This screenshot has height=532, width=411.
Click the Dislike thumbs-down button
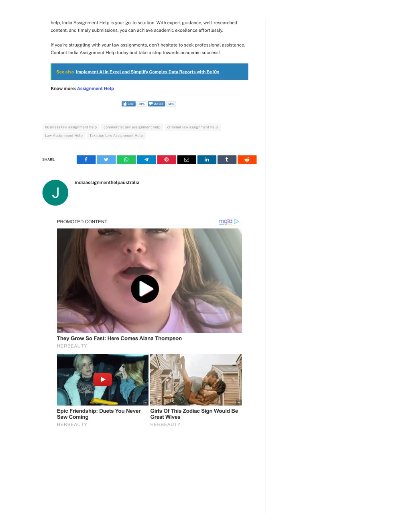click(157, 104)
